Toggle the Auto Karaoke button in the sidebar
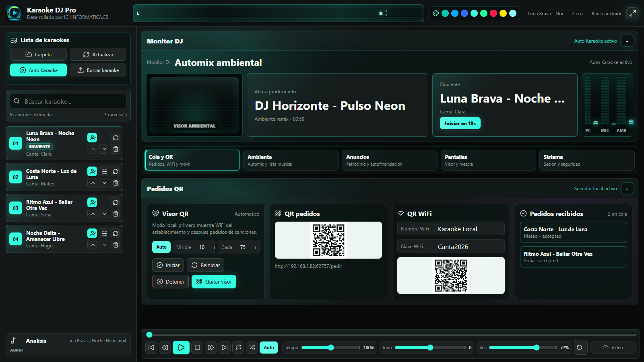The image size is (644, 362). 38,70
